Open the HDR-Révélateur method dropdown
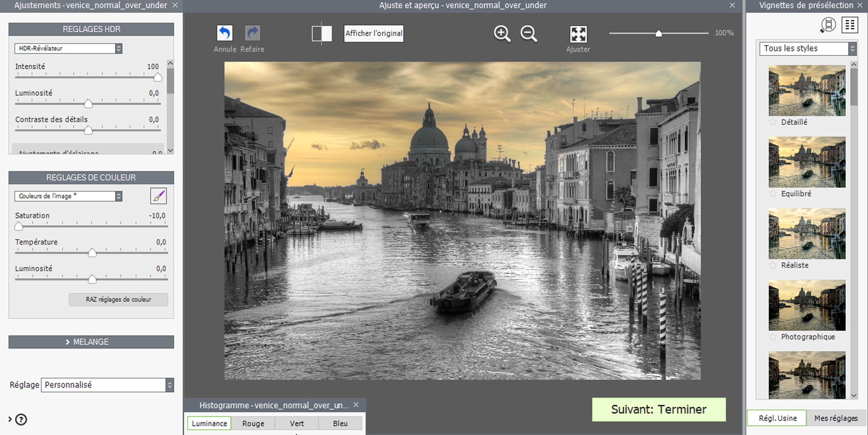Screen dimensions: 868x435 (68, 48)
